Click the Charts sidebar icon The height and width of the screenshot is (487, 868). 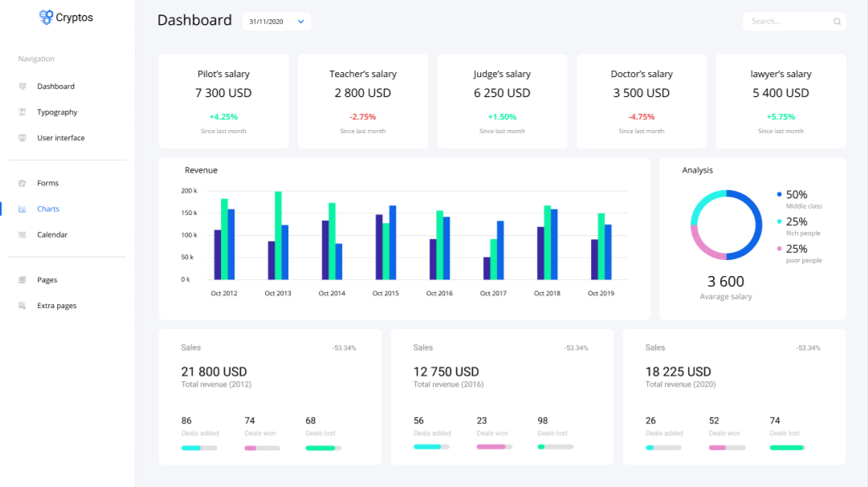(22, 209)
